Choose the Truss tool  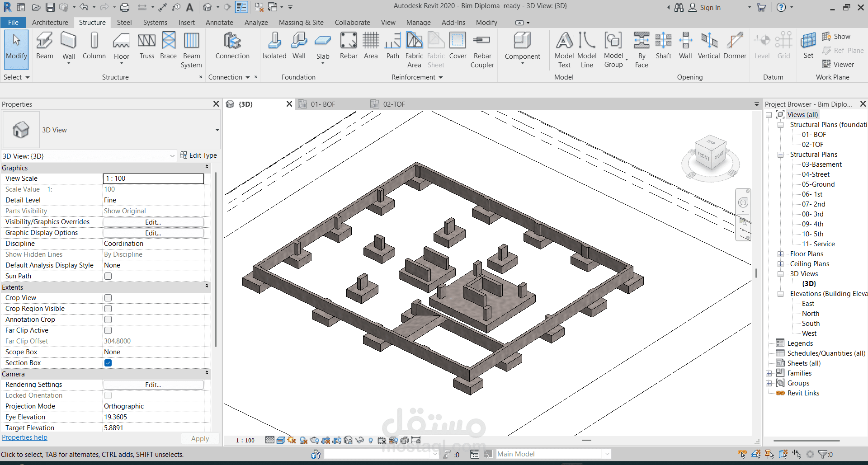point(146,46)
